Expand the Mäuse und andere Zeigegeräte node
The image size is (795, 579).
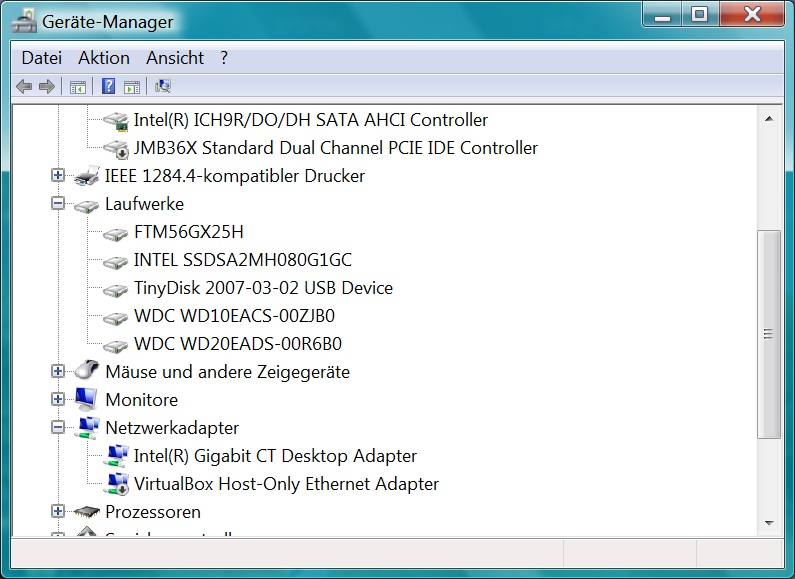58,371
